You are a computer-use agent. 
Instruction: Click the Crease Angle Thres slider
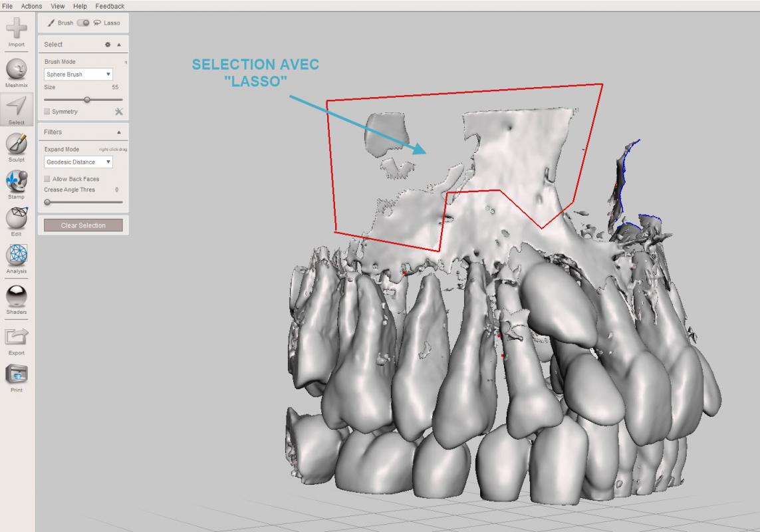click(x=83, y=202)
